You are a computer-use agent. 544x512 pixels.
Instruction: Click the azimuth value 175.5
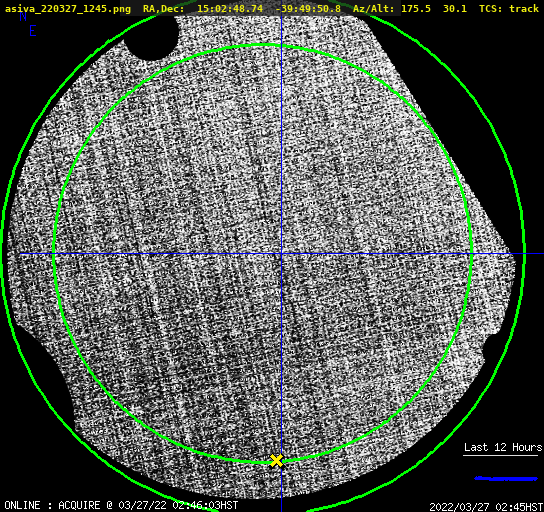416,8
